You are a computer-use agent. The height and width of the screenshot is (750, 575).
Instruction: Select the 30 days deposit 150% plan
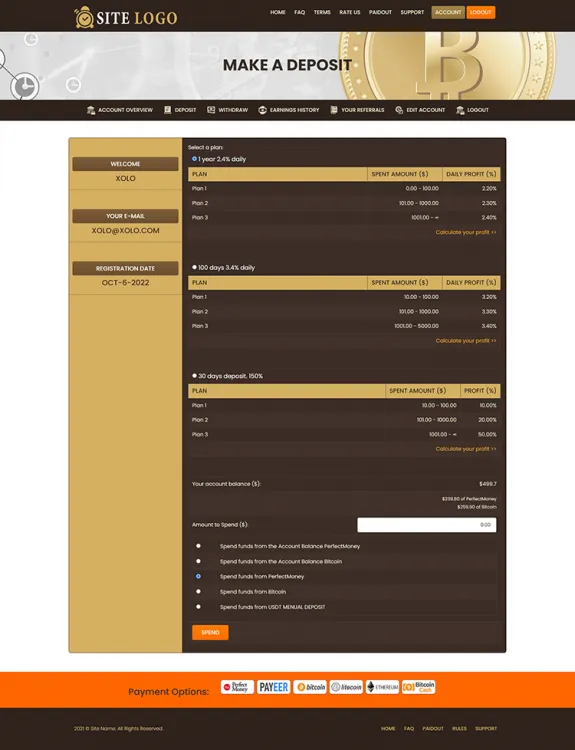pyautogui.click(x=194, y=376)
